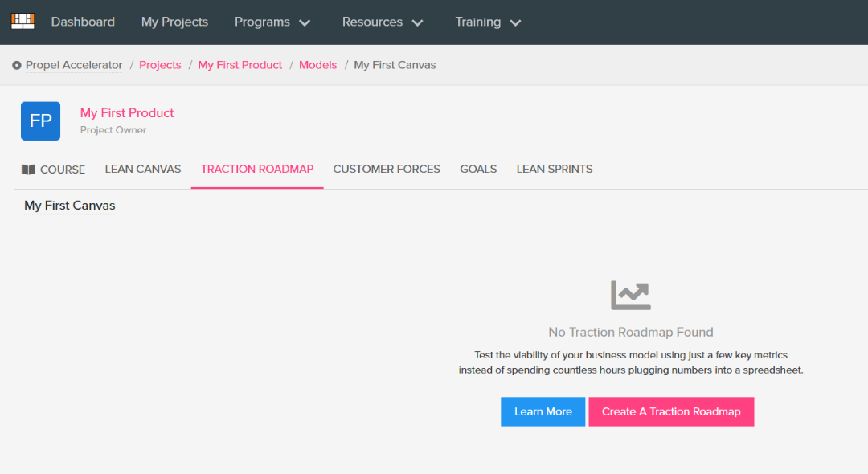Expand the Resources dropdown
This screenshot has height=474, width=868.
click(383, 22)
